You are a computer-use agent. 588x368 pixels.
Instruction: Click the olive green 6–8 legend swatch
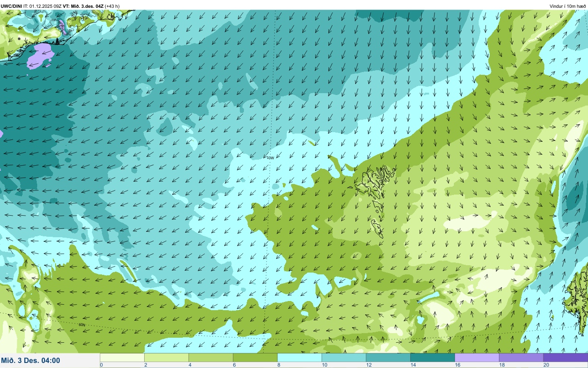tap(255, 357)
